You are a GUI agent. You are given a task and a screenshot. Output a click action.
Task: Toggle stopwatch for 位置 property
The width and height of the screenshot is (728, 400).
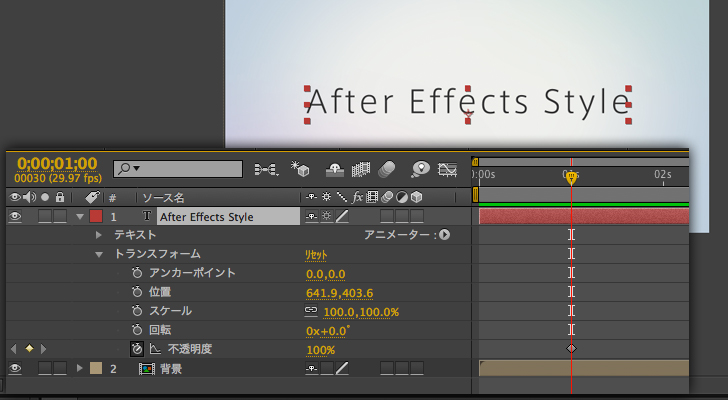(136, 292)
